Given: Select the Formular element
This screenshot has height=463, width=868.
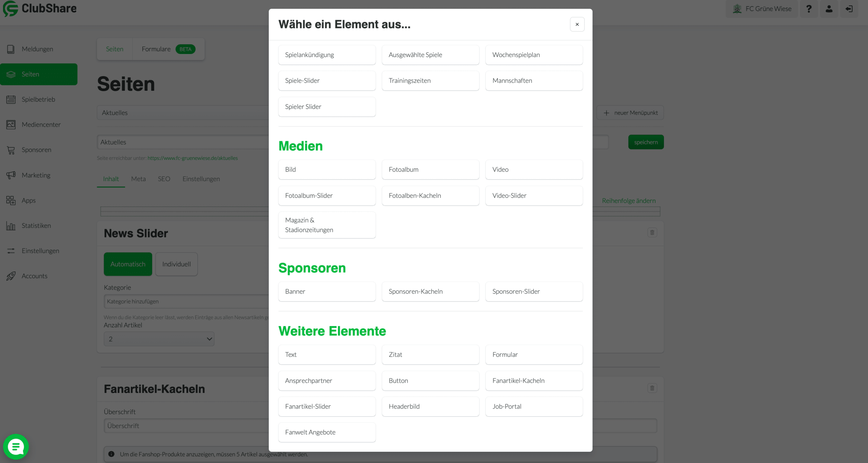Looking at the screenshot, I should (x=534, y=355).
